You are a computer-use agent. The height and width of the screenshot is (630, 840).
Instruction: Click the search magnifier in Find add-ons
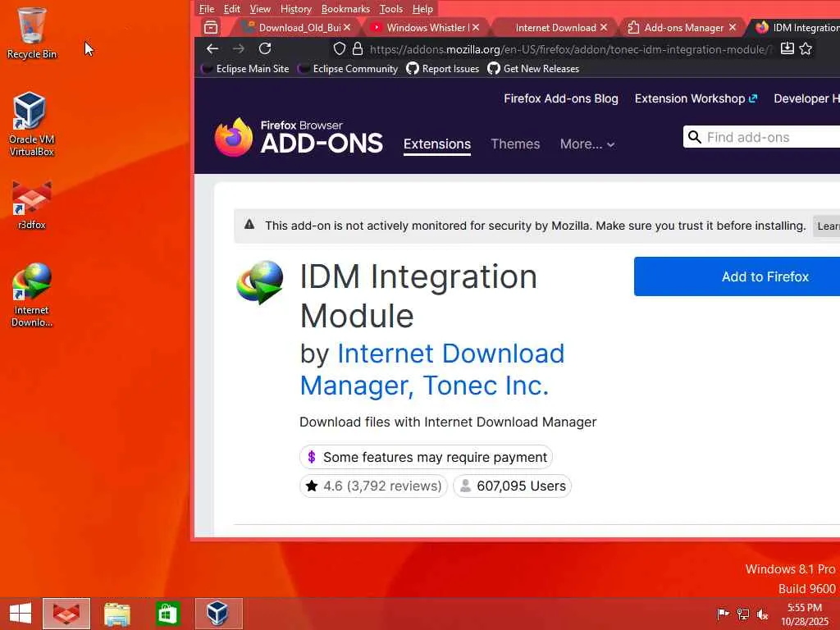(x=694, y=137)
